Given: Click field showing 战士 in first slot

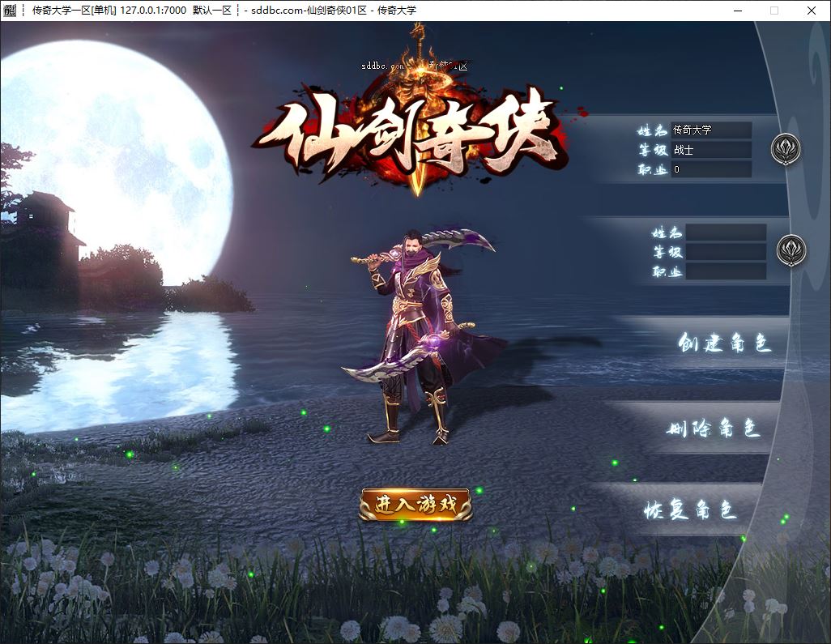Looking at the screenshot, I should point(711,150).
